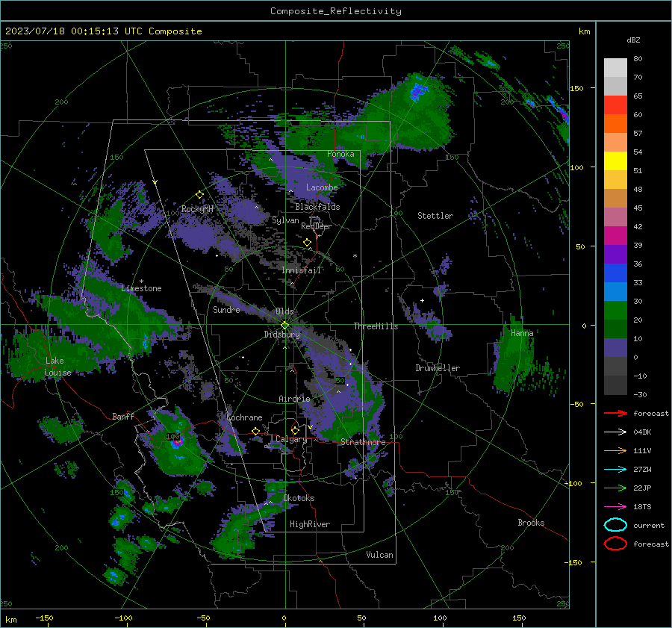The width and height of the screenshot is (672, 628).
Task: Click the Limestone label
Action: coord(141,288)
